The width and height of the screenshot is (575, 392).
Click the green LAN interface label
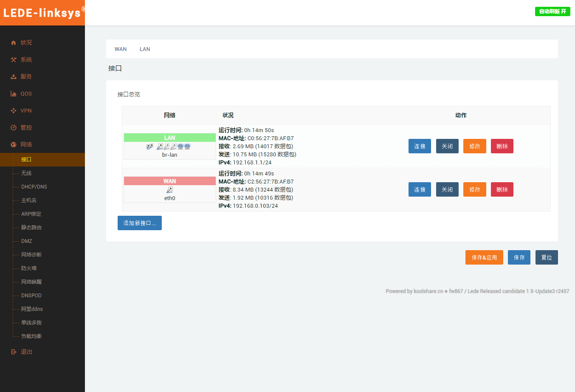(x=169, y=138)
